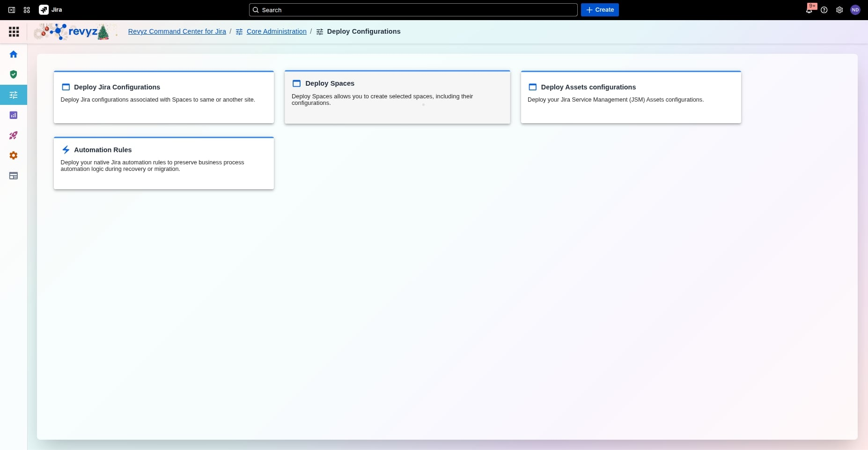This screenshot has height=450, width=868.
Task: Open the purple chart reports sidebar icon
Action: click(x=14, y=115)
